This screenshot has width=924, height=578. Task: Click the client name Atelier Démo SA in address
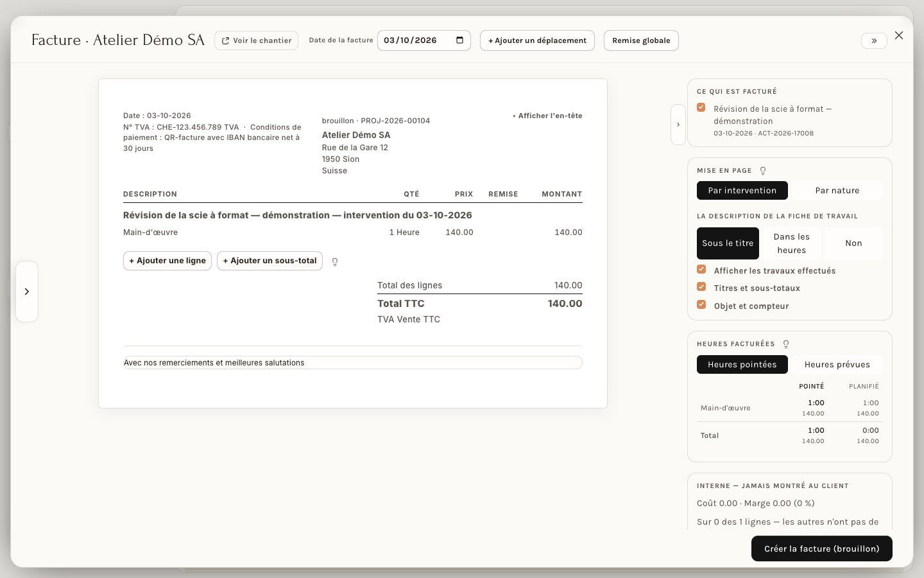[356, 135]
